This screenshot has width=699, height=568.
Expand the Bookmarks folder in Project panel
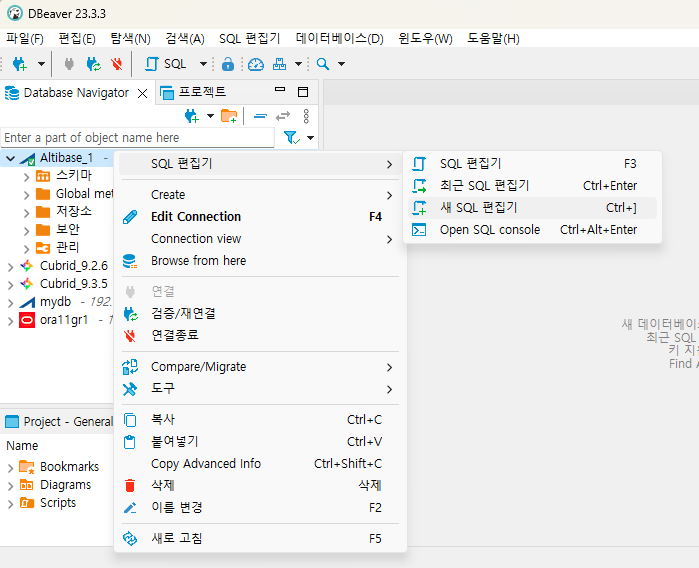[x=10, y=467]
